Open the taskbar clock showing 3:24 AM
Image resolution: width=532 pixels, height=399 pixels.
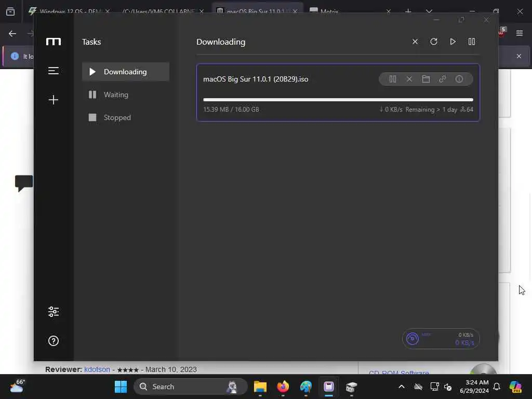point(474,387)
